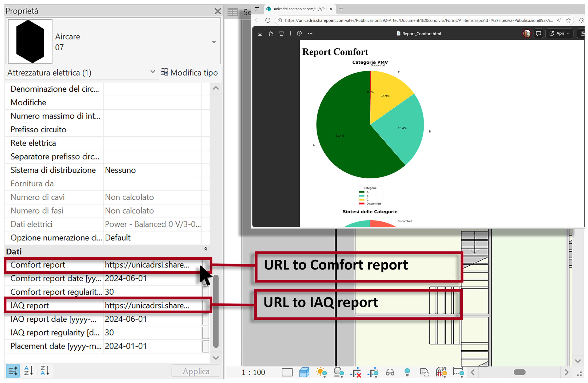Add page to browser favorites star
Viewport: 588px width, 383px height.
(568, 20)
